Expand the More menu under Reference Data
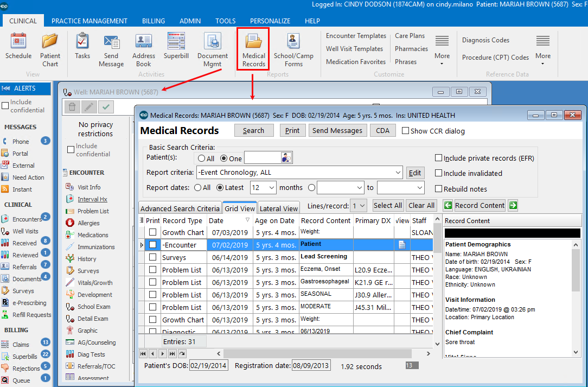 click(x=542, y=49)
